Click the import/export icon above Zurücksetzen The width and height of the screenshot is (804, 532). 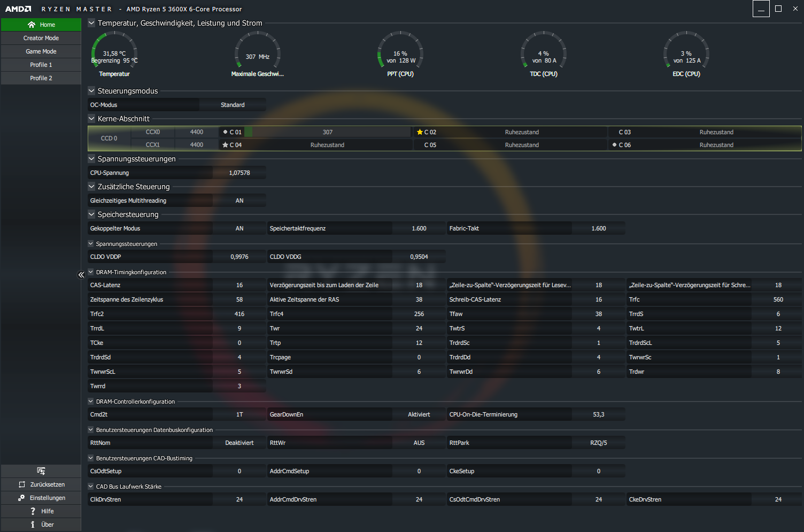[x=41, y=471]
